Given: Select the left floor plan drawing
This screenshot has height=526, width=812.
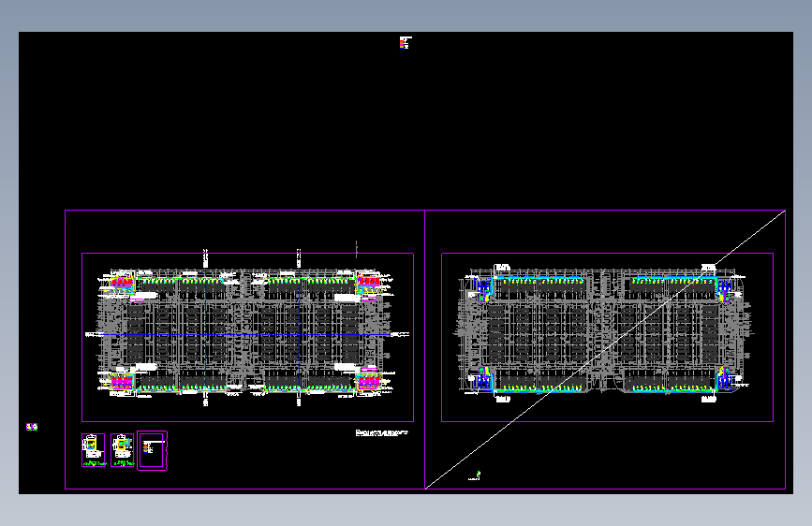Looking at the screenshot, I should click(x=247, y=337).
